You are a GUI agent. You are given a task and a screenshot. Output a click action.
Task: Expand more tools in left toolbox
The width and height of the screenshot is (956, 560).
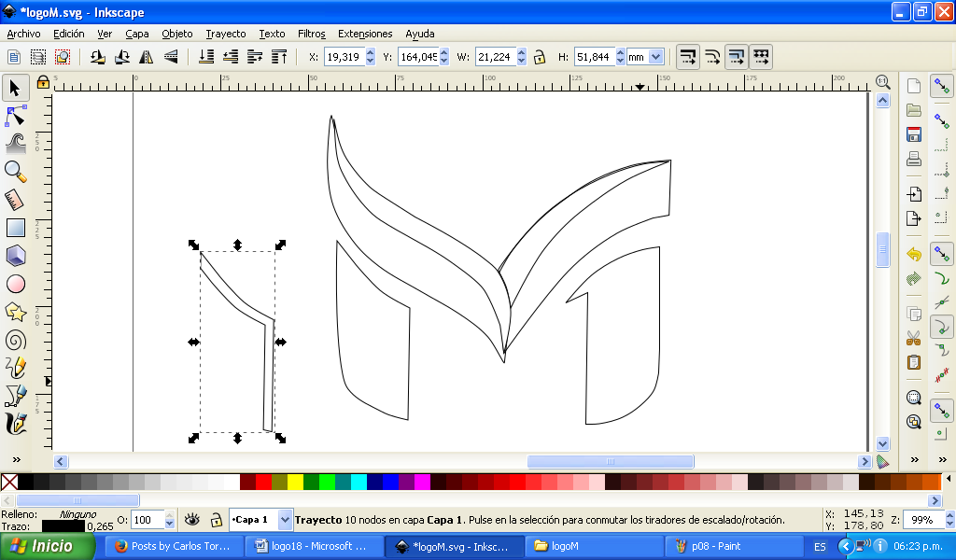[15, 459]
